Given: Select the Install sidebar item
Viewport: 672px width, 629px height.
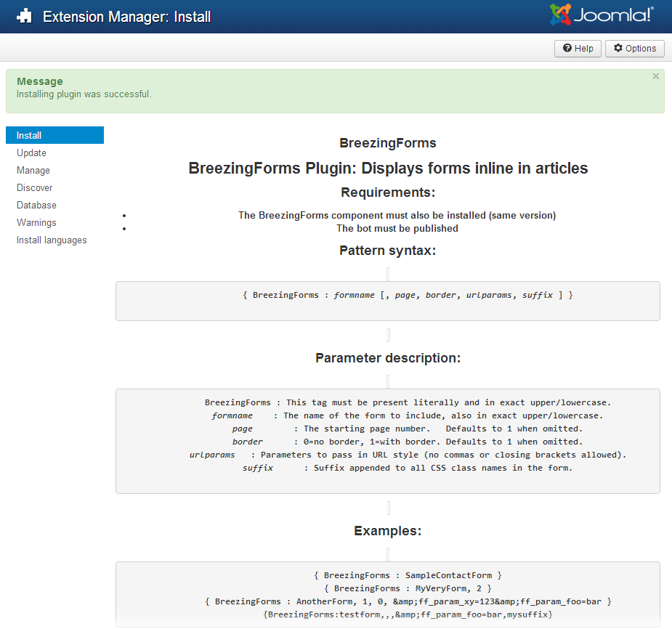Looking at the screenshot, I should 55,135.
